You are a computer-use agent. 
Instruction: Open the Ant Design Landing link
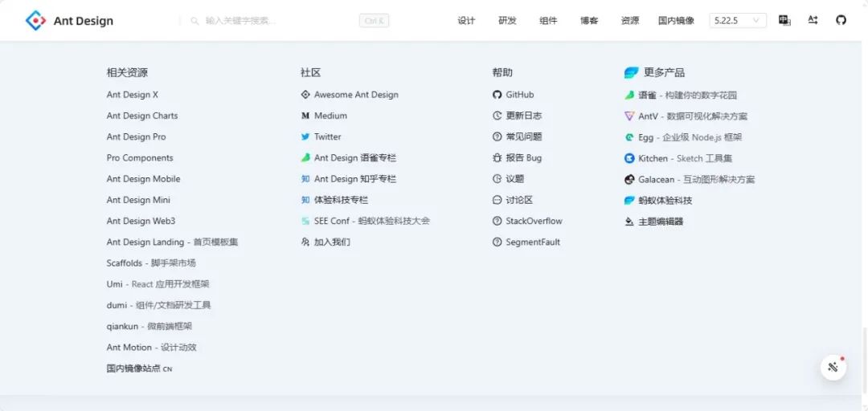tap(172, 242)
